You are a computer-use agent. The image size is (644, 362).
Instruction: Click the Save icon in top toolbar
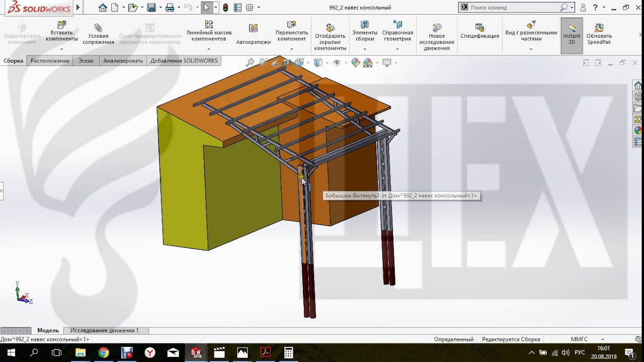151,8
